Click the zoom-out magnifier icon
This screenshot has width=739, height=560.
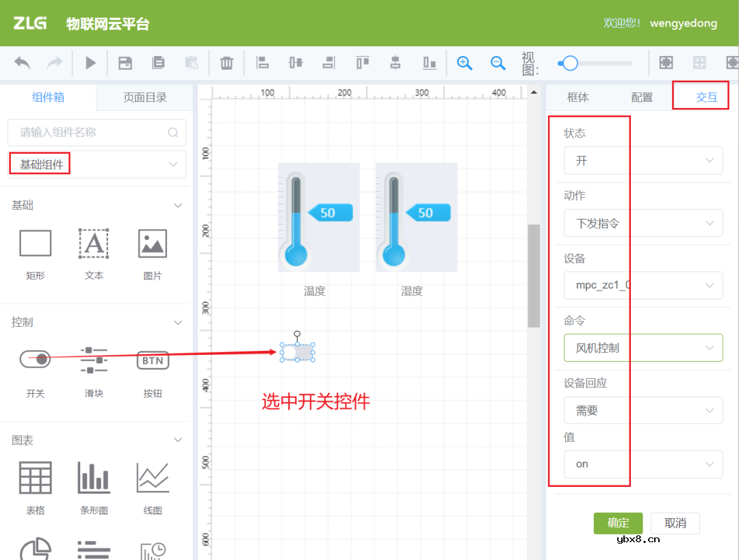pos(498,62)
